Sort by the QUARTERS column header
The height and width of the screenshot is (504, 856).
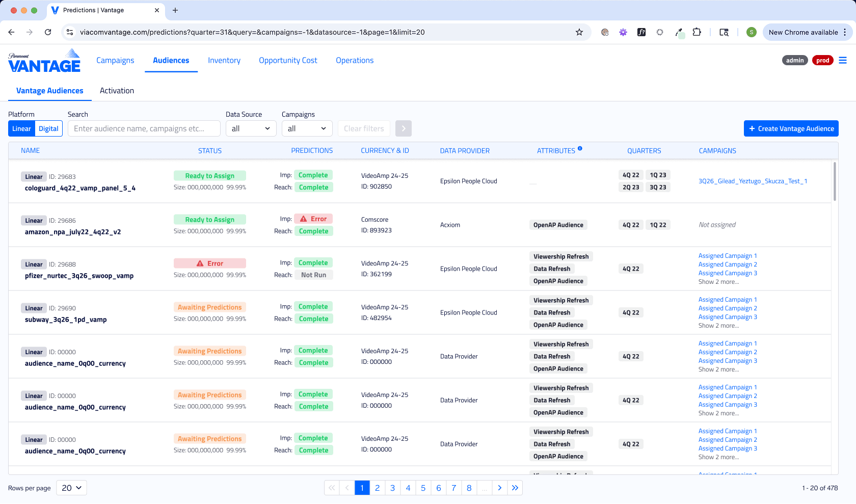tap(644, 151)
